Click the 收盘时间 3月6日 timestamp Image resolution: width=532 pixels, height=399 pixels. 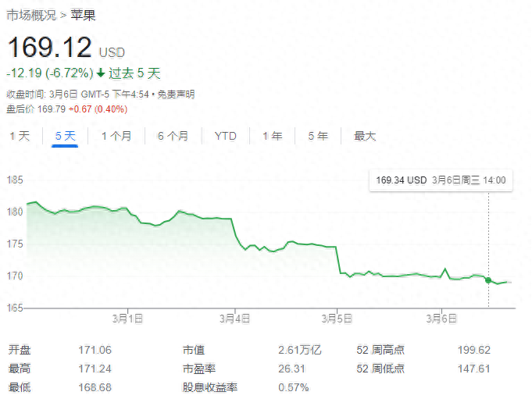(x=77, y=94)
